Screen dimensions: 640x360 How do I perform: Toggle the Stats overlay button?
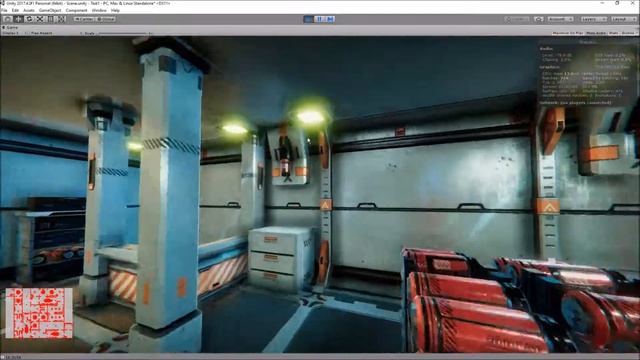pyautogui.click(x=613, y=33)
